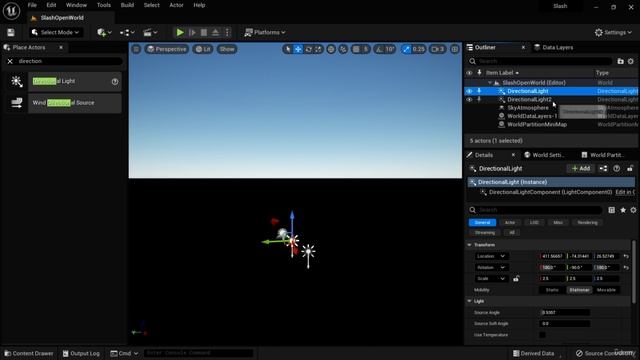Viewport: 640px width, 360px height.
Task: Toggle visibility of DirectionalLight in Outliner
Action: pyautogui.click(x=469, y=91)
